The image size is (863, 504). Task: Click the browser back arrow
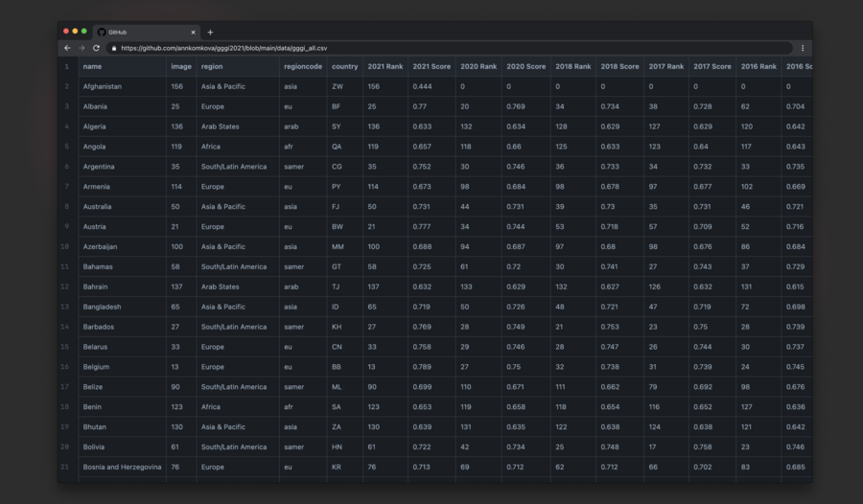click(67, 48)
